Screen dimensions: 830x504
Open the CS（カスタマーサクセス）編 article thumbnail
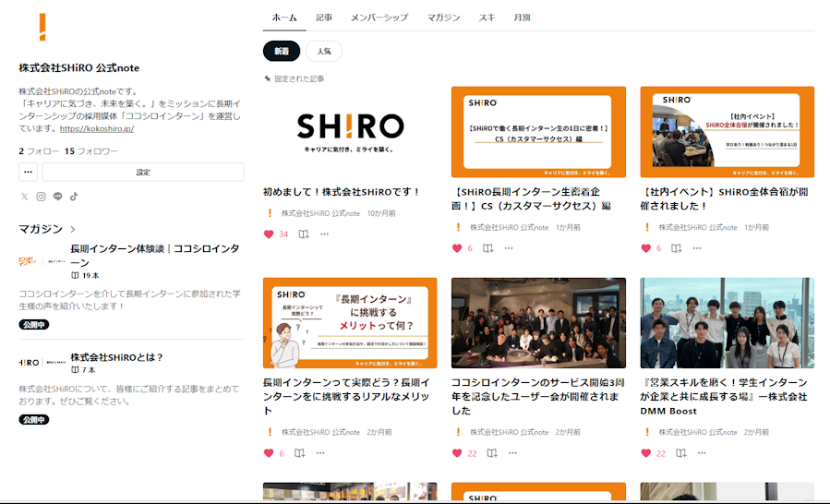click(538, 132)
